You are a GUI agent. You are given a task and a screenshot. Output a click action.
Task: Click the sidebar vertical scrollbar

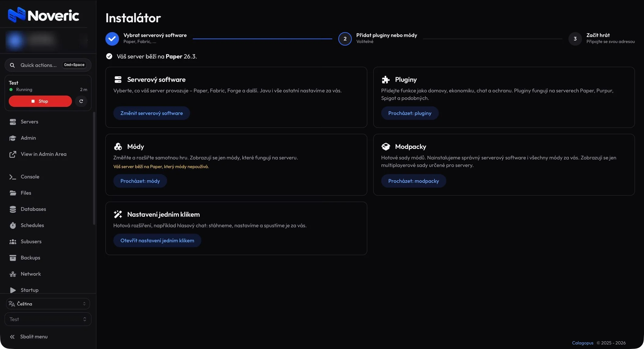pos(94,168)
